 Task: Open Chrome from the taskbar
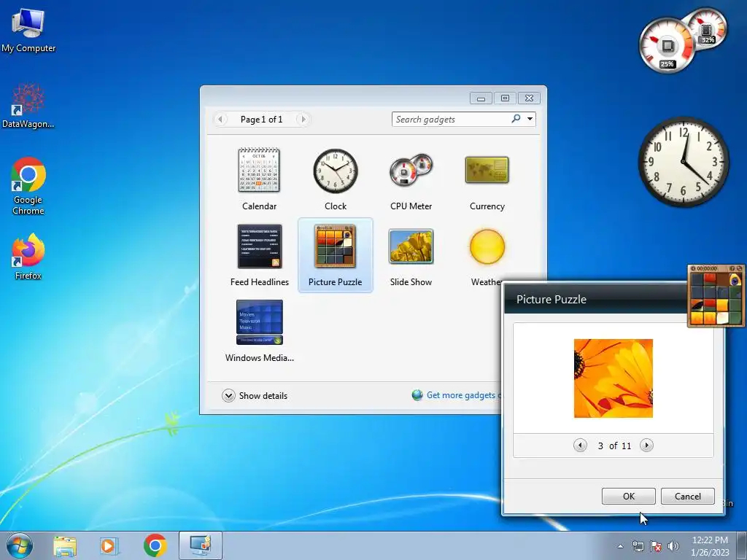(x=155, y=545)
